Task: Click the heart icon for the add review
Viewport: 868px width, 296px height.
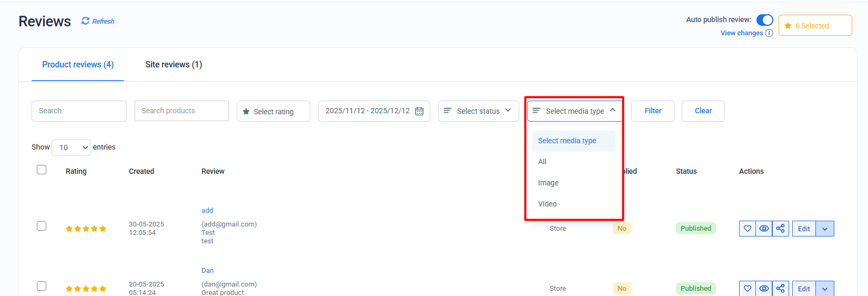Action: [x=748, y=229]
